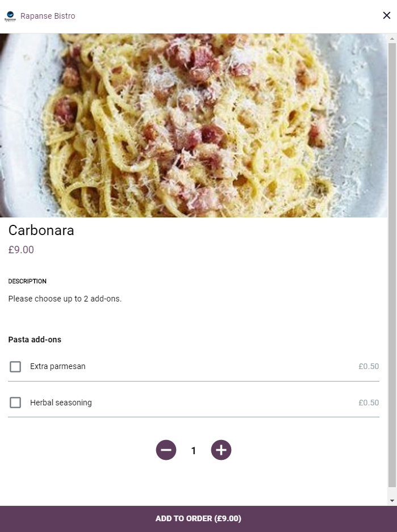The width and height of the screenshot is (397, 532).
Task: Open the Carbonara photo
Action: [x=193, y=125]
